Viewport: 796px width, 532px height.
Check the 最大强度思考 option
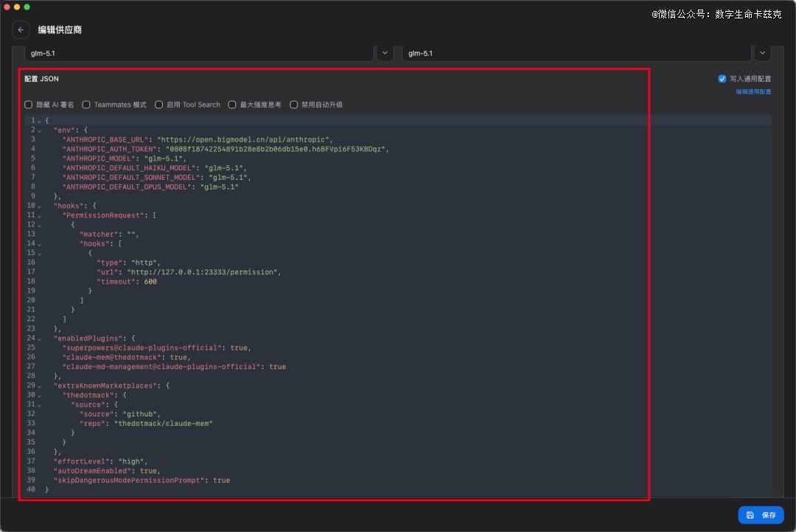tap(232, 105)
